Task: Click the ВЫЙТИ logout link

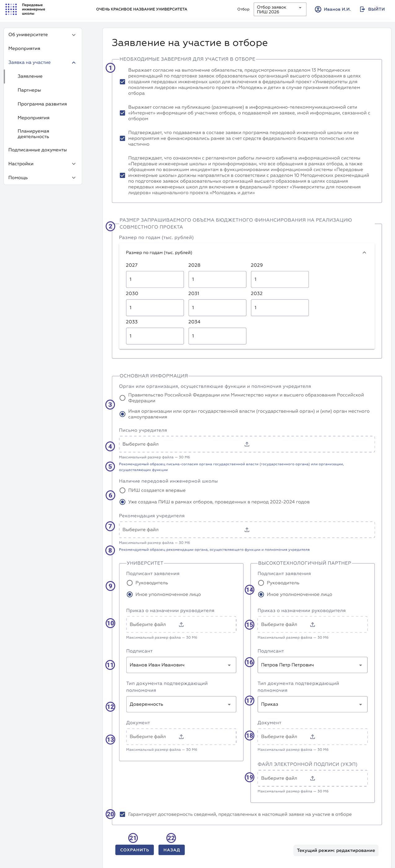Action: 372,9
